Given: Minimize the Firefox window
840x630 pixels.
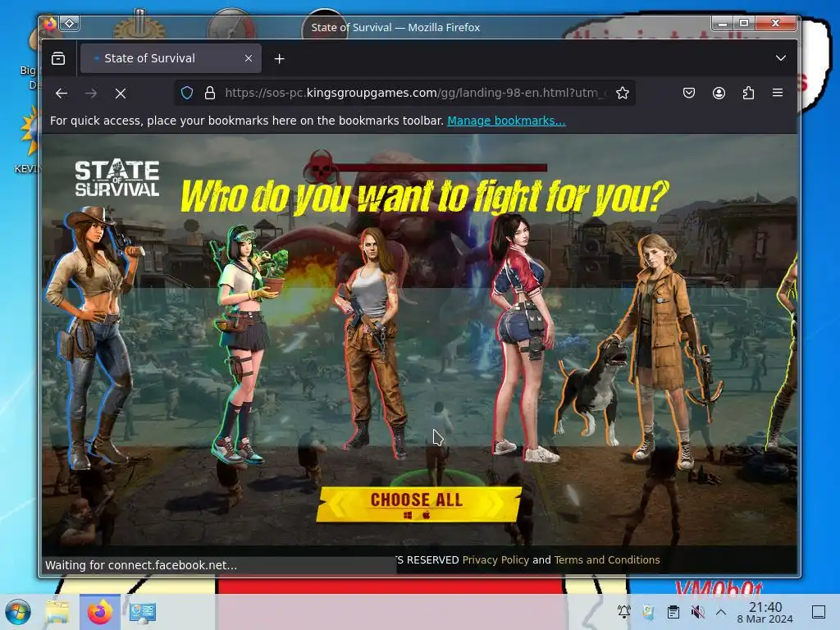Looking at the screenshot, I should [x=723, y=23].
